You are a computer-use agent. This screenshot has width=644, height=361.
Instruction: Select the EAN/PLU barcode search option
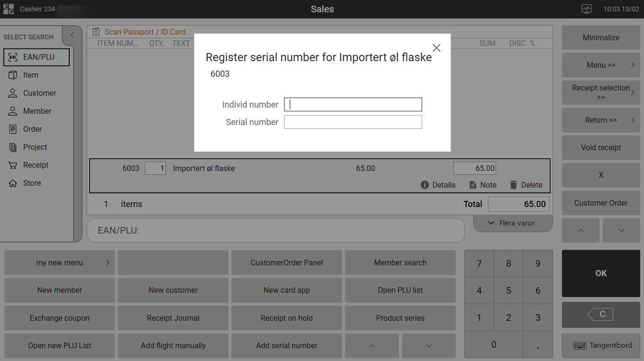(37, 57)
